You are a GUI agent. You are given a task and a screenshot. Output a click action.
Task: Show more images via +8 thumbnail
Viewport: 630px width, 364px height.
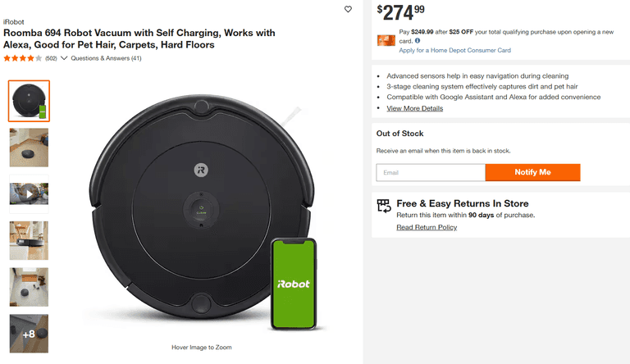point(29,334)
